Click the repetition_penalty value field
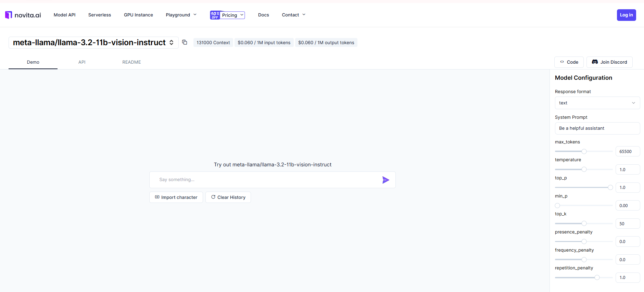The image size is (644, 292). point(628,278)
